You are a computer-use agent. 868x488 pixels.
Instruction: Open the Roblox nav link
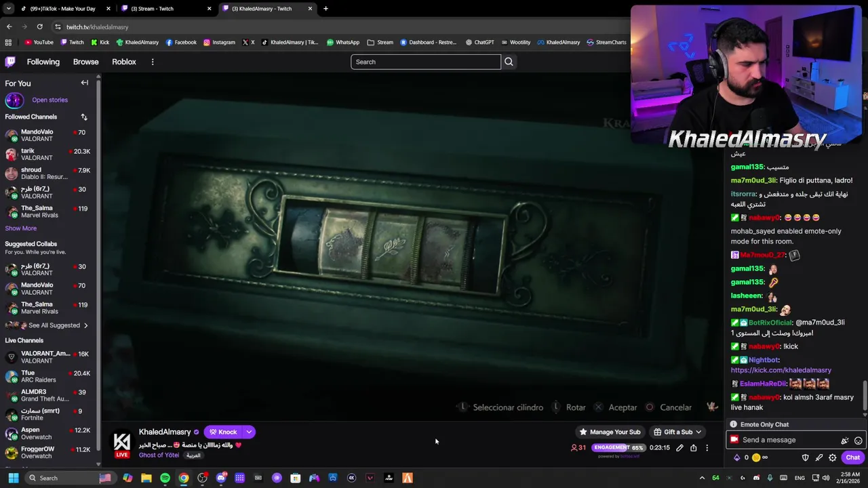pos(124,62)
